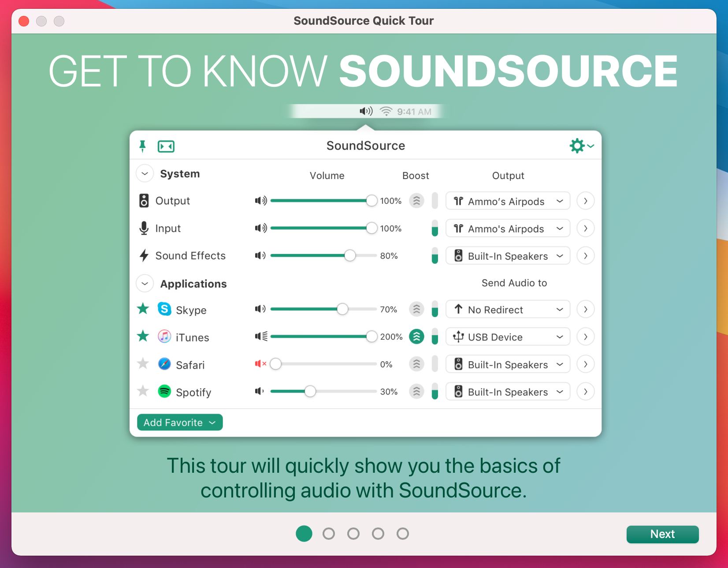The height and width of the screenshot is (568, 728).
Task: Open iTunes USB Device dropdown
Action: point(508,336)
